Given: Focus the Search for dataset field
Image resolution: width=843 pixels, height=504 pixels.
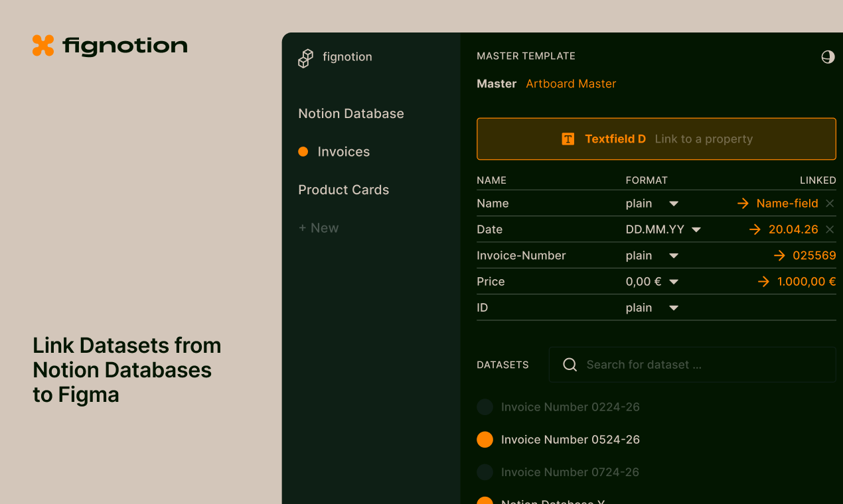Looking at the screenshot, I should 692,365.
